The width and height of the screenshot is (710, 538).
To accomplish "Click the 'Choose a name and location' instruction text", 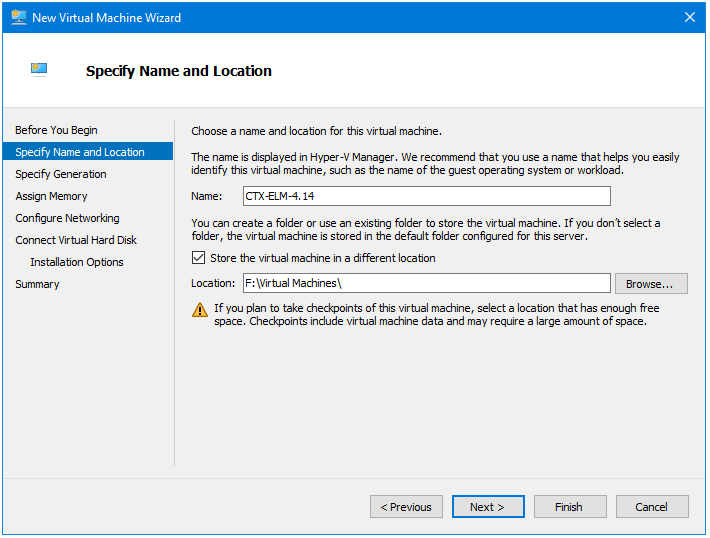I will [316, 131].
